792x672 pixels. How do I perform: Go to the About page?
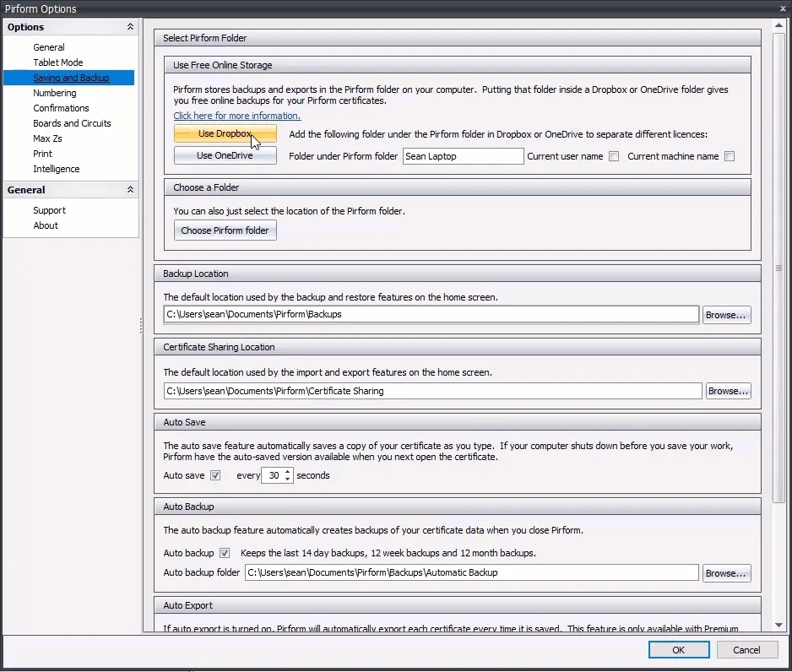point(45,225)
